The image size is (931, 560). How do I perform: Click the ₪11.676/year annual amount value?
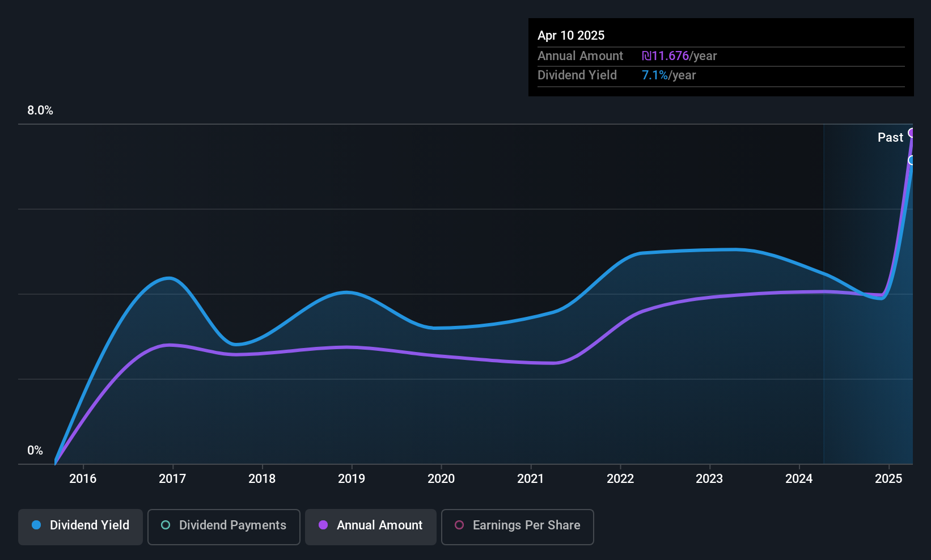[679, 56]
